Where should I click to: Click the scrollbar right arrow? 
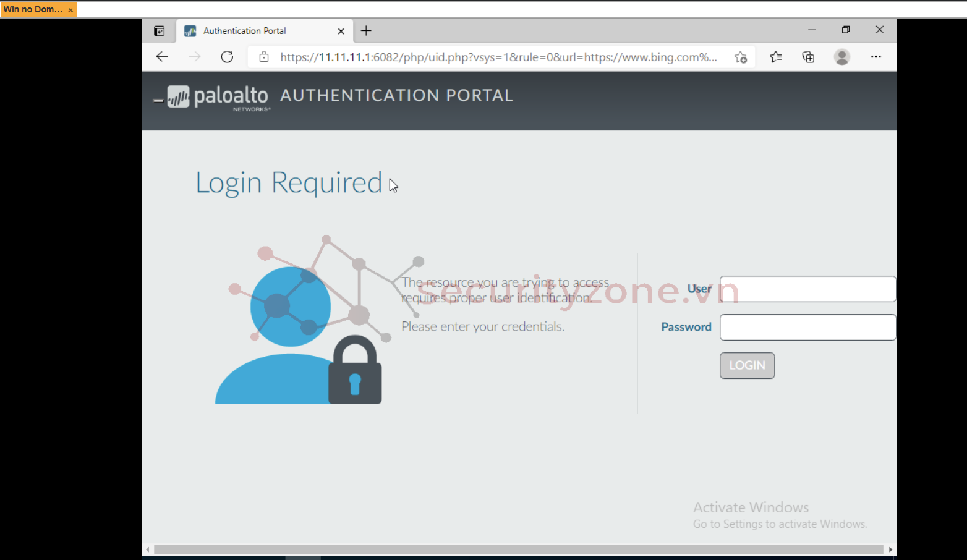click(x=890, y=549)
